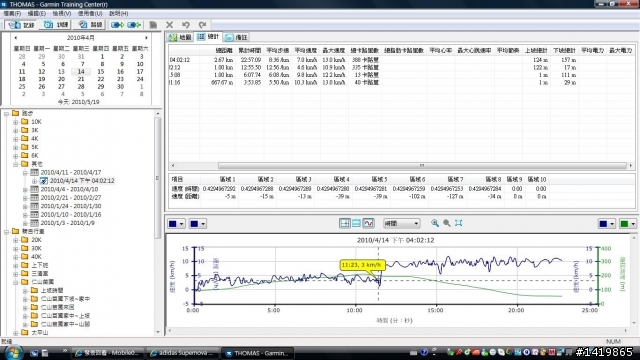Screen dimensions: 640x360
Task: Open the File (F) menu
Action: [x=12, y=13]
